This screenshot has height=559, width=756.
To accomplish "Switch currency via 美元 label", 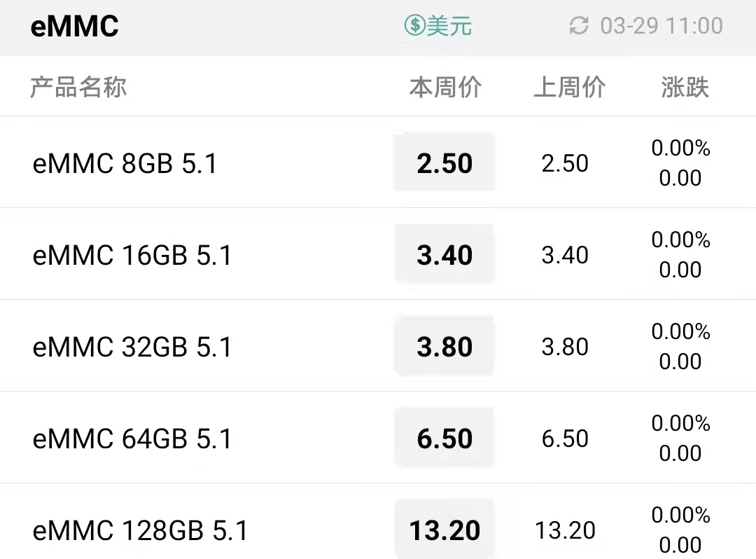I will (x=449, y=25).
